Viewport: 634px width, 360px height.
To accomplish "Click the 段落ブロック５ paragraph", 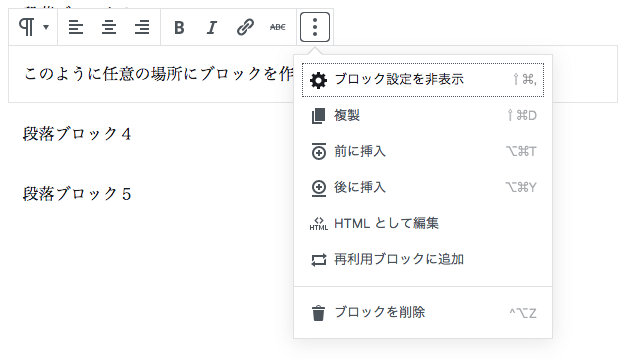I will [x=77, y=194].
